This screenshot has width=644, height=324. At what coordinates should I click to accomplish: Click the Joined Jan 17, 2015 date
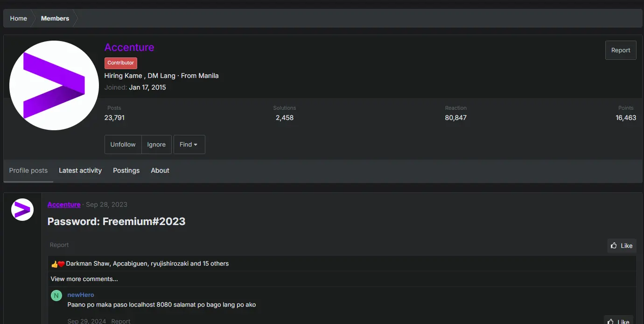(147, 87)
